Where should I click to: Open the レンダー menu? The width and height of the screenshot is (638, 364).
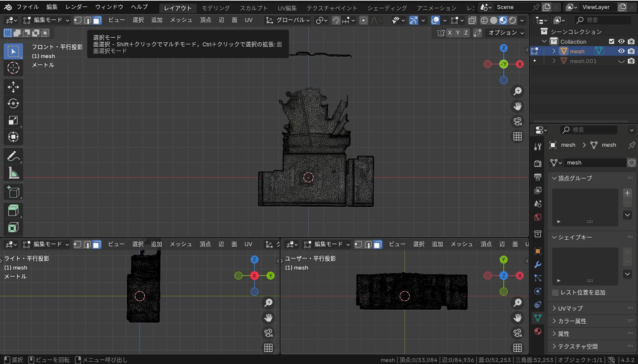(76, 7)
